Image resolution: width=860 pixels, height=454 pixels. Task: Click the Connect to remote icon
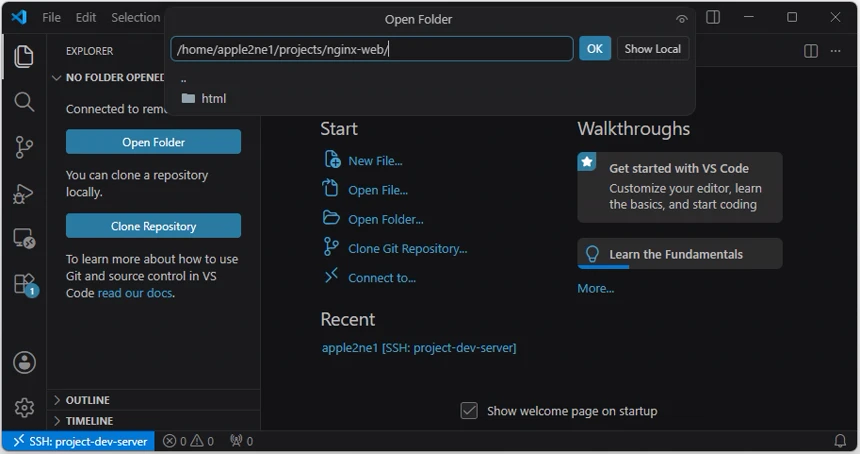[331, 276]
